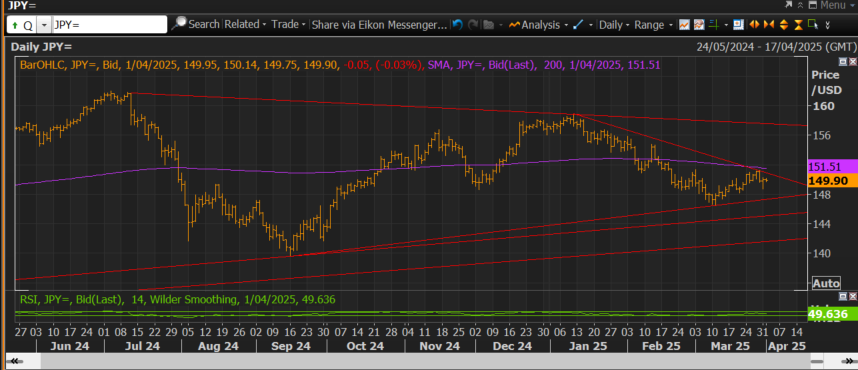Open the folder templates icon
The width and height of the screenshot is (858, 370).
coord(489,25)
